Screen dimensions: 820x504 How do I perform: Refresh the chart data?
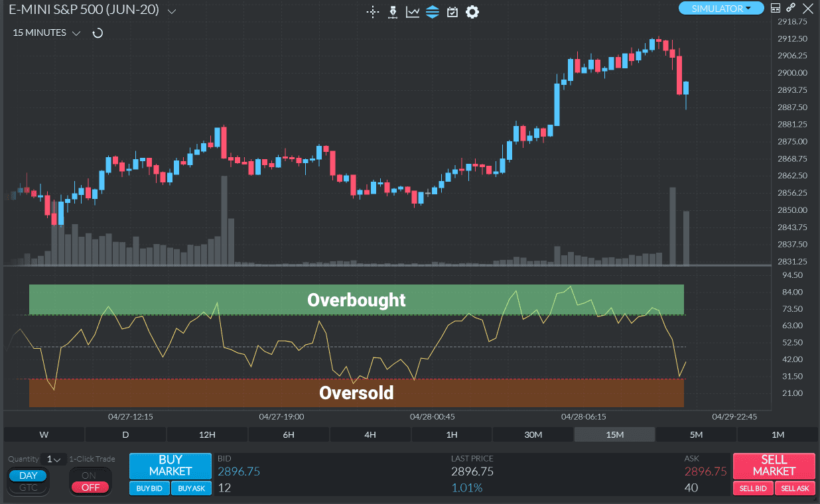pyautogui.click(x=97, y=32)
